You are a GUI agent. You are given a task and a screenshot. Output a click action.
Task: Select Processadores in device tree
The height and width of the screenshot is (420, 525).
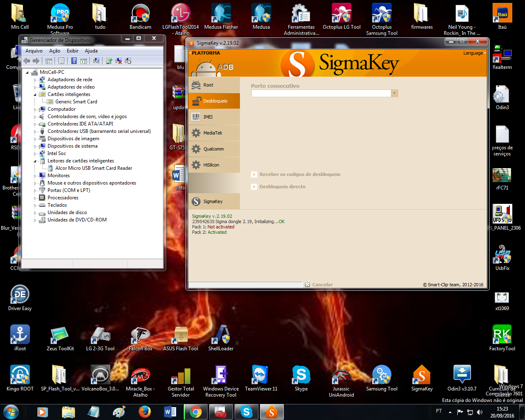[63, 198]
